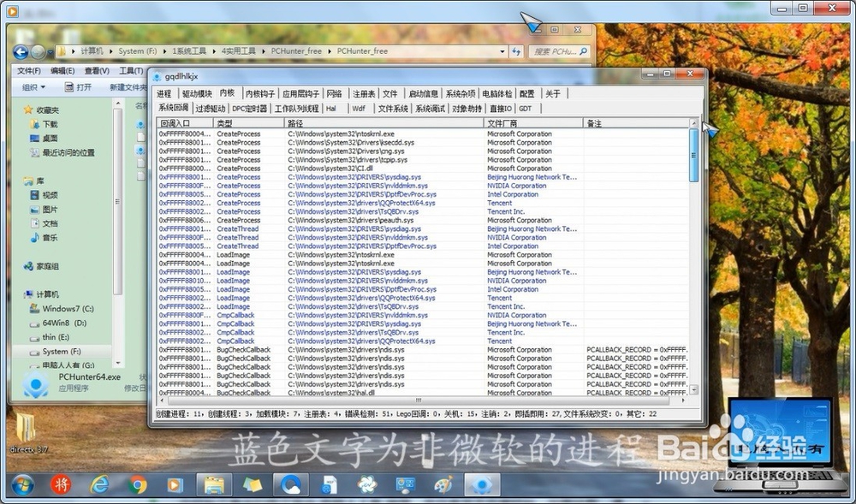Open DPC定时器 sub-tab

point(249,109)
